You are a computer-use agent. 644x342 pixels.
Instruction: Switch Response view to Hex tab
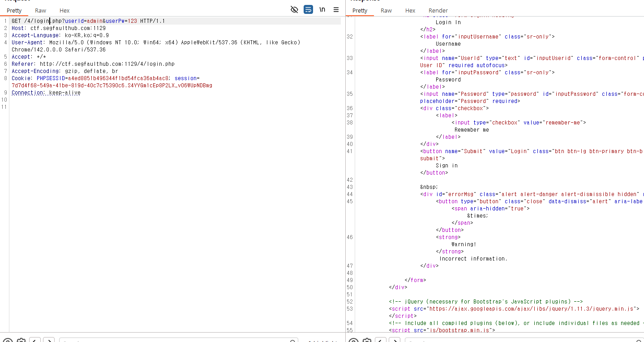tap(410, 10)
